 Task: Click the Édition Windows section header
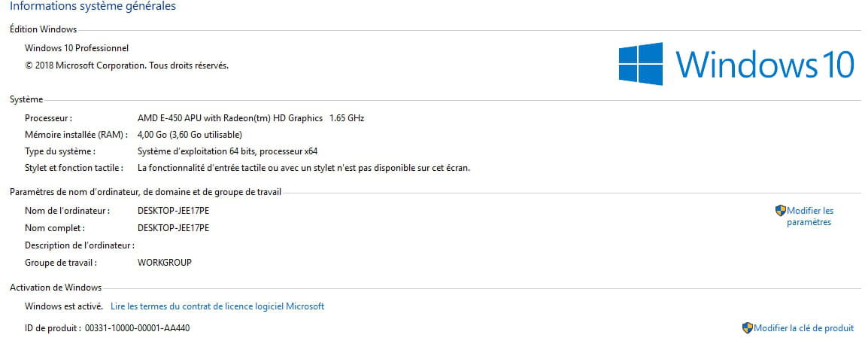coord(43,29)
